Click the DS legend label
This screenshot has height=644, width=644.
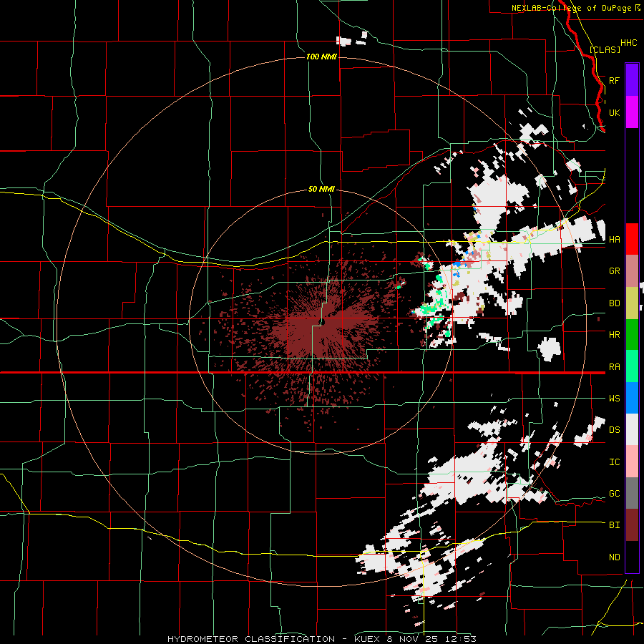[614, 430]
